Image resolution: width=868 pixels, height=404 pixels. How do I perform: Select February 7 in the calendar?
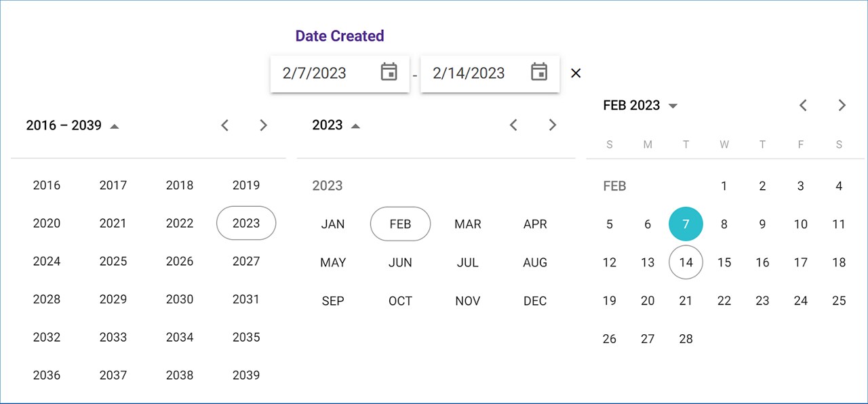tap(686, 224)
